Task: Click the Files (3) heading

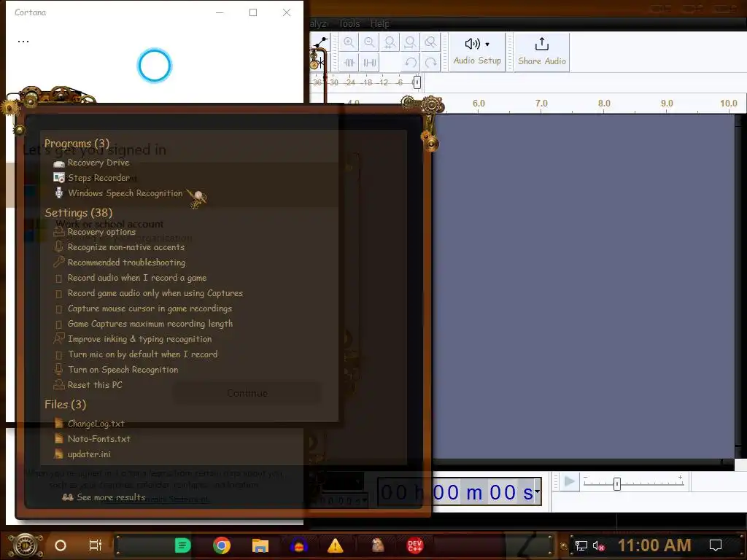Action: tap(65, 405)
